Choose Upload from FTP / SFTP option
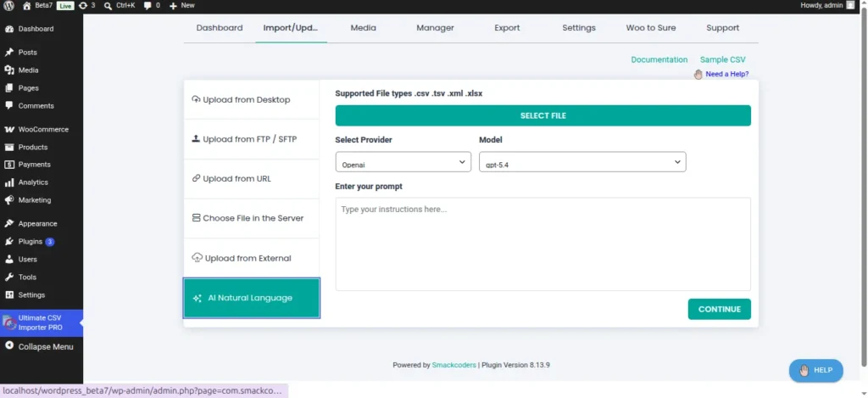 tap(251, 139)
